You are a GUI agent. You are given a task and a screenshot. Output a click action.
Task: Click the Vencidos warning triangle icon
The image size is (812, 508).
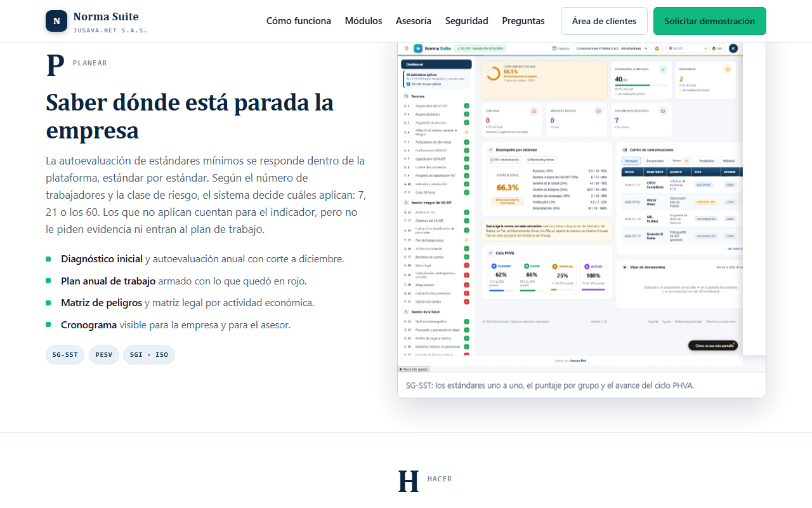click(x=534, y=110)
